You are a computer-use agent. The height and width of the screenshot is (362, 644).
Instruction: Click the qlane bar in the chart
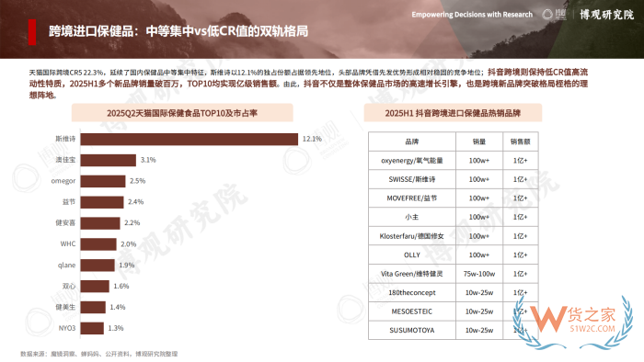click(x=98, y=266)
